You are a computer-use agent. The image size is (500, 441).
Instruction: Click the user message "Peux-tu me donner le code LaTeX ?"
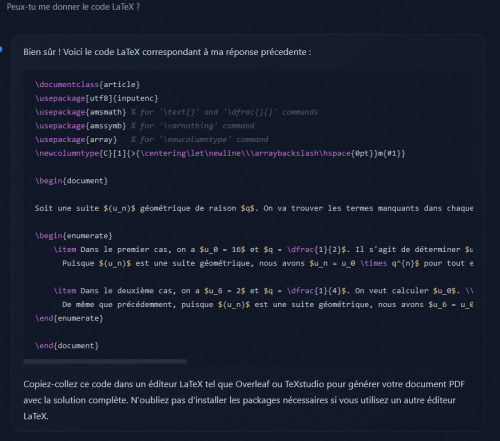click(73, 7)
